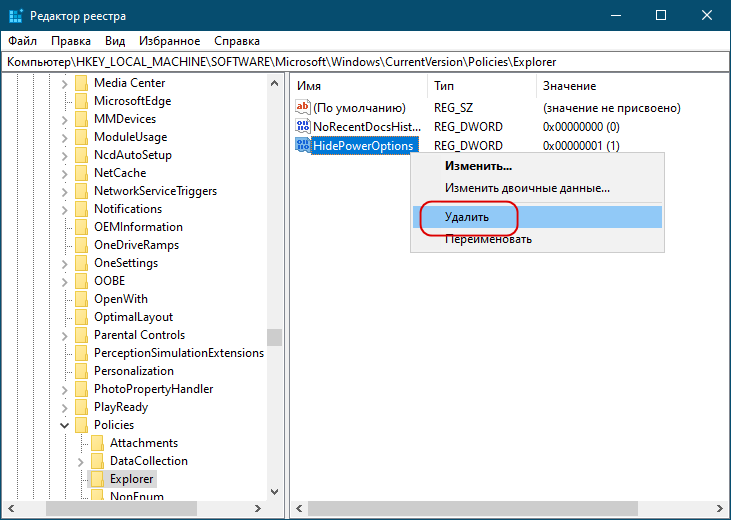The width and height of the screenshot is (731, 520).
Task: Collapse the Policies key
Action: (65, 425)
